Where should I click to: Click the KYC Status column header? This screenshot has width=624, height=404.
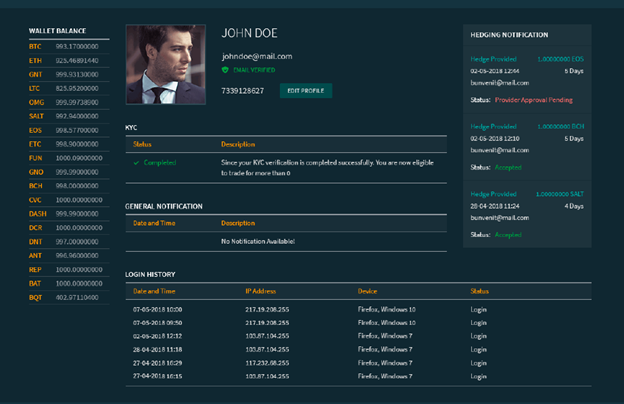point(142,144)
